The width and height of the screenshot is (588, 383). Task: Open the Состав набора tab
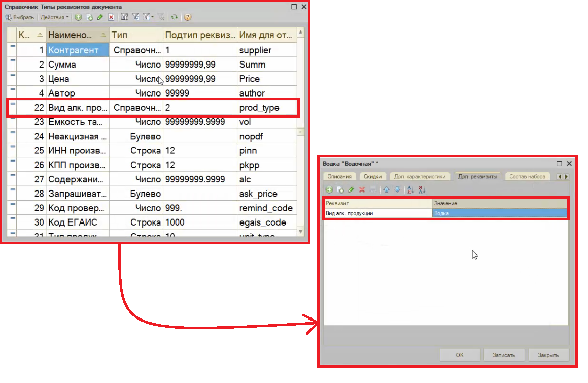point(527,176)
